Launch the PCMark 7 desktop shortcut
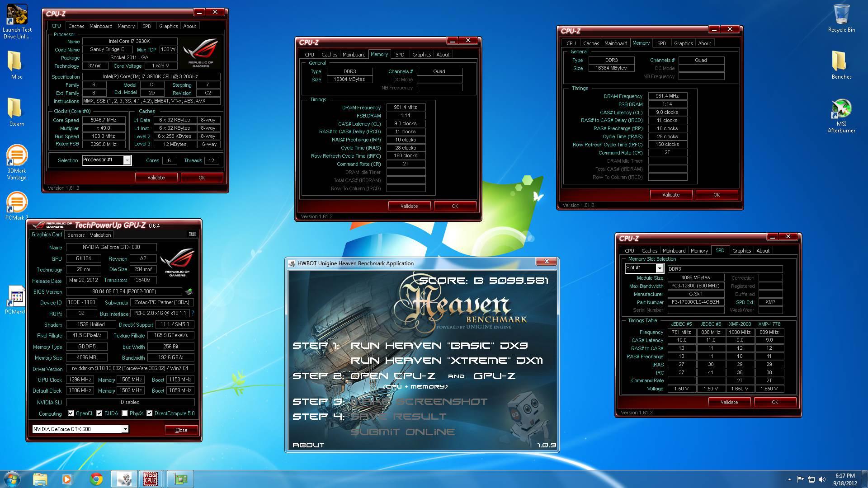 17,206
